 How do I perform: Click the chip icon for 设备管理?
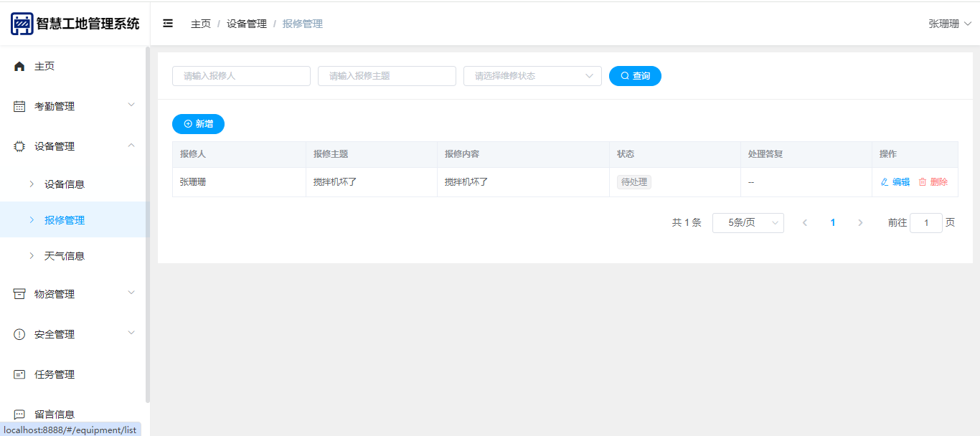point(19,146)
